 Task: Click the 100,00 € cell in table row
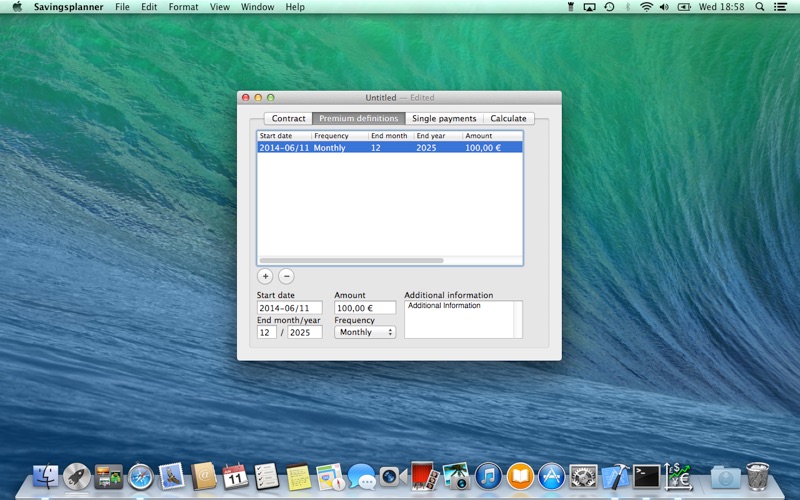[483, 147]
